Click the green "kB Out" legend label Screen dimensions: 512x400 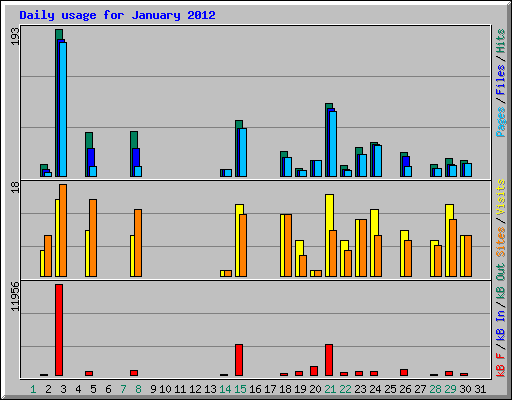point(501,281)
